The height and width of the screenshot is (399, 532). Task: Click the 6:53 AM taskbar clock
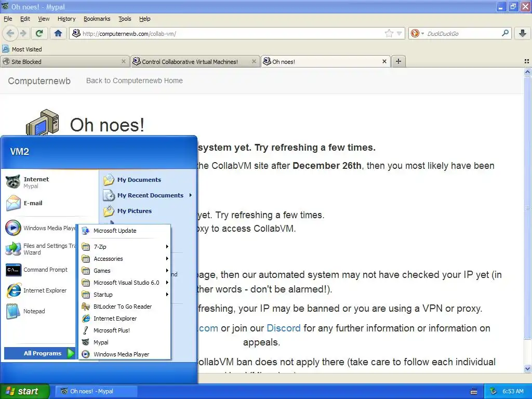tap(513, 391)
